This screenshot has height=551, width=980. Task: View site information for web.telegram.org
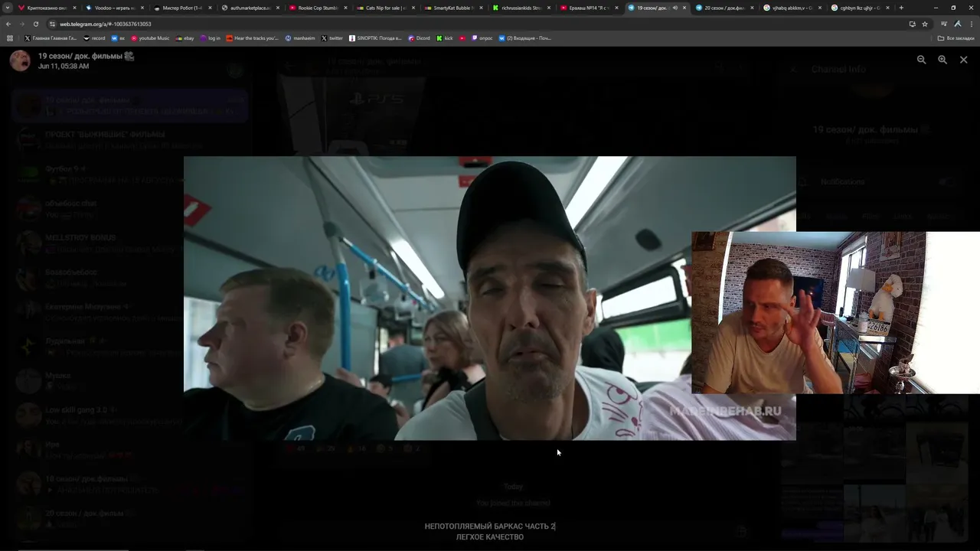pos(53,24)
